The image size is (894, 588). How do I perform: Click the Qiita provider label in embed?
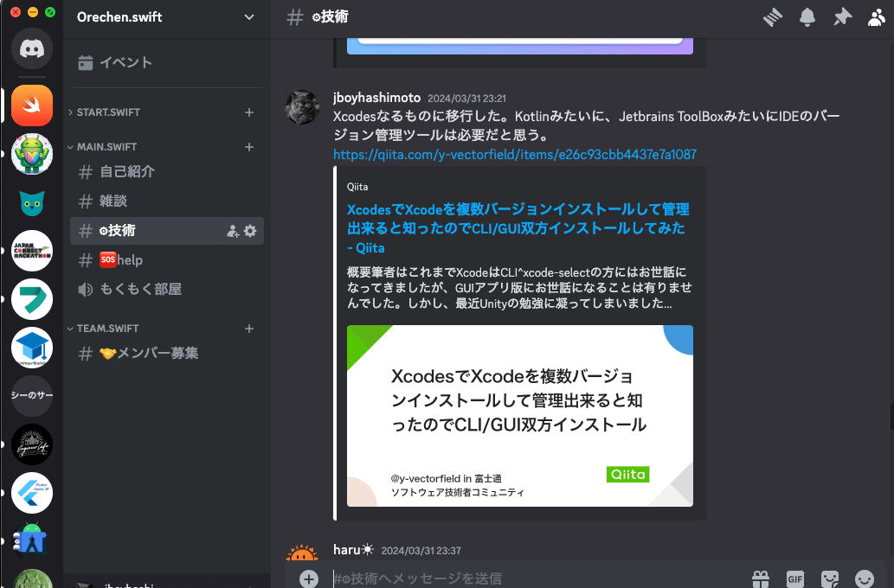tap(357, 187)
